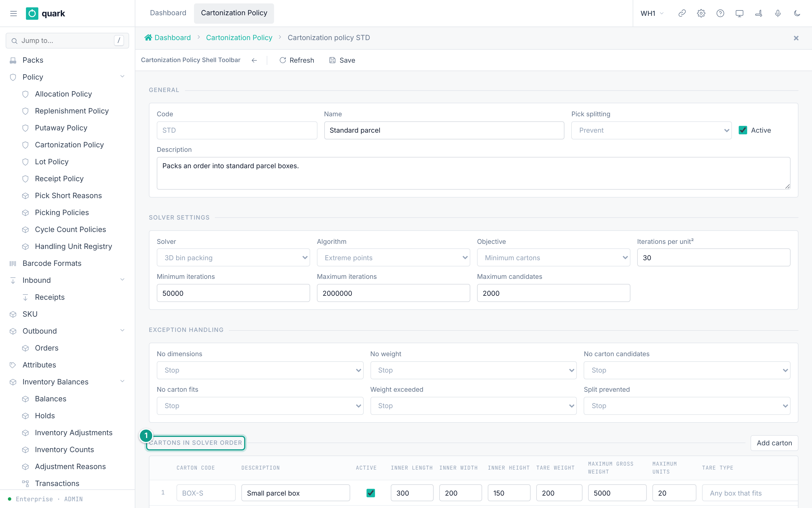Screen dimensions: 812x508
Task: Click the forklift icon in header
Action: [x=758, y=14]
